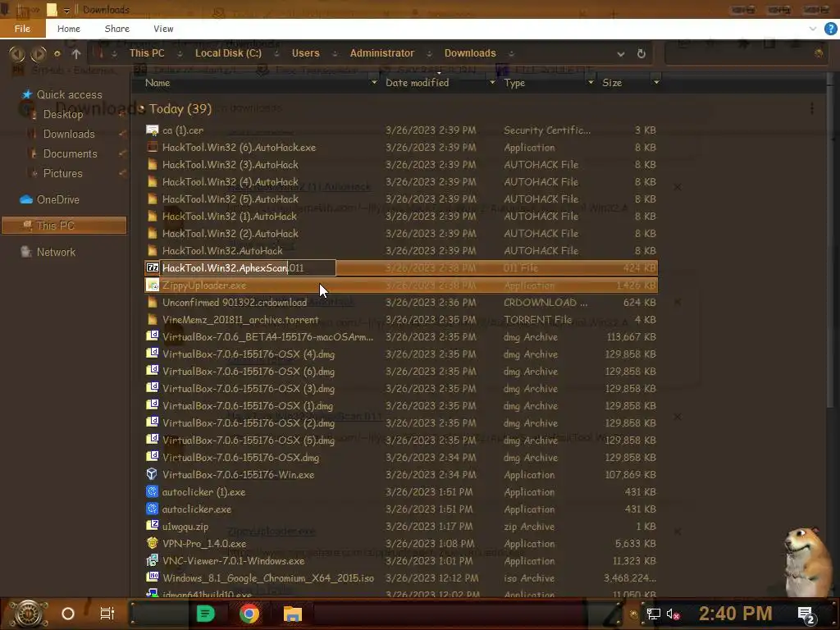The image size is (840, 630).
Task: Click the VPN-Pro_1.4.0.exe icon
Action: (152, 543)
